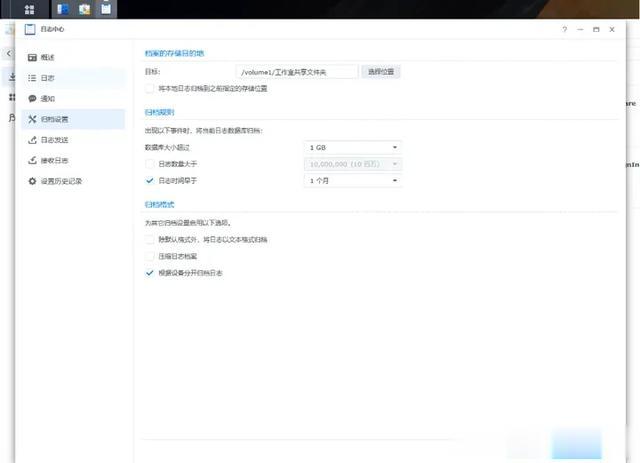
Task: Go to the 日志发送 log sending page
Action: (73, 140)
